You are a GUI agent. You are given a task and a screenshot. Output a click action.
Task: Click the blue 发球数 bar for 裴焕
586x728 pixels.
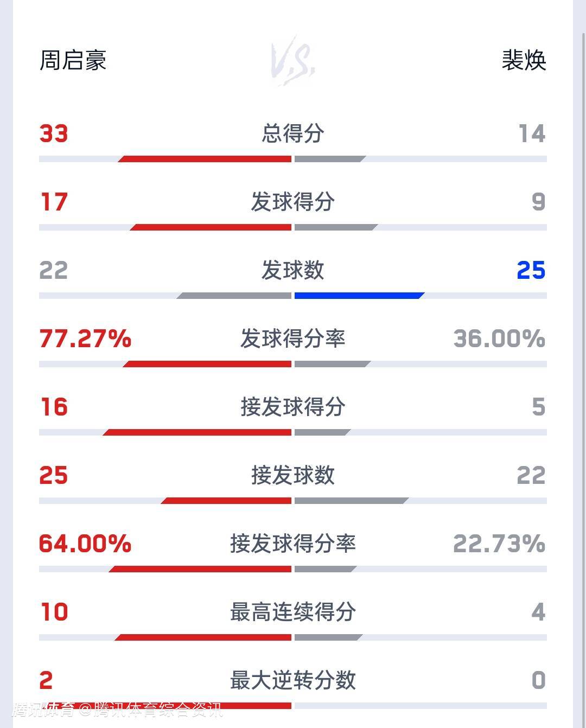point(359,296)
